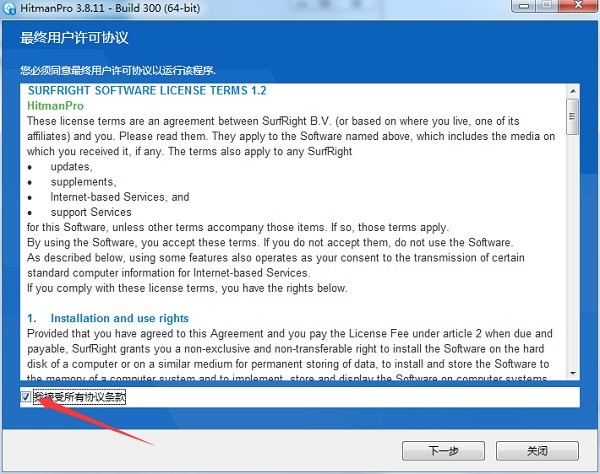The image size is (600, 474).
Task: Click the 关闭 (Close) button
Action: (537, 451)
